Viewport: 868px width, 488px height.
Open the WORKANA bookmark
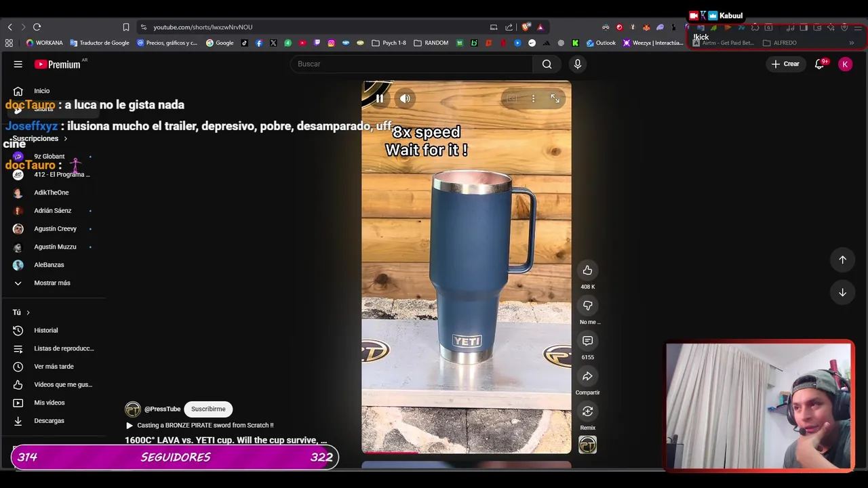tap(44, 43)
